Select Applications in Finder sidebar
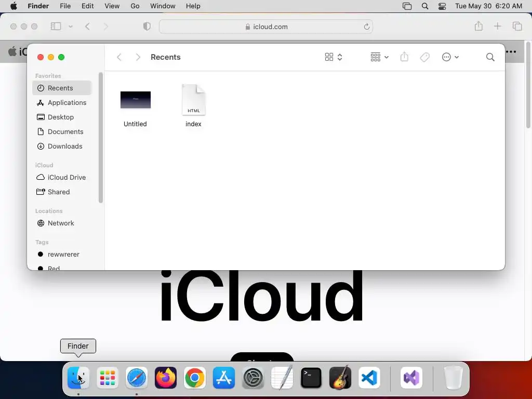Screen dimensions: 532x399 pyautogui.click(x=62, y=102)
